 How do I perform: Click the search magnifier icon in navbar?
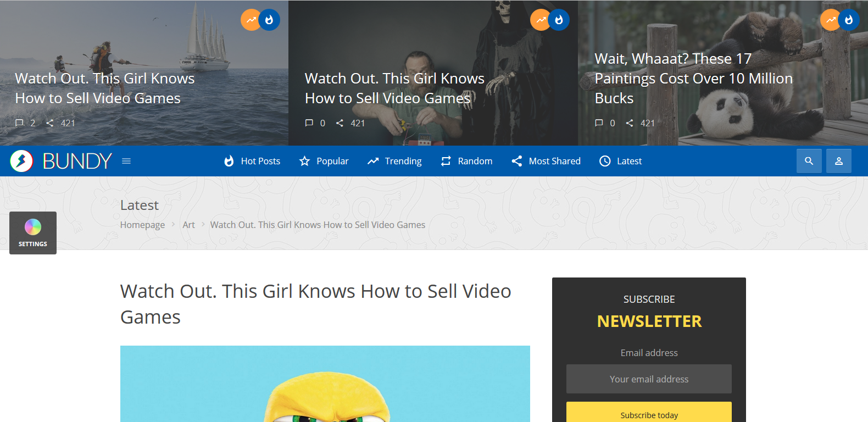click(x=809, y=161)
